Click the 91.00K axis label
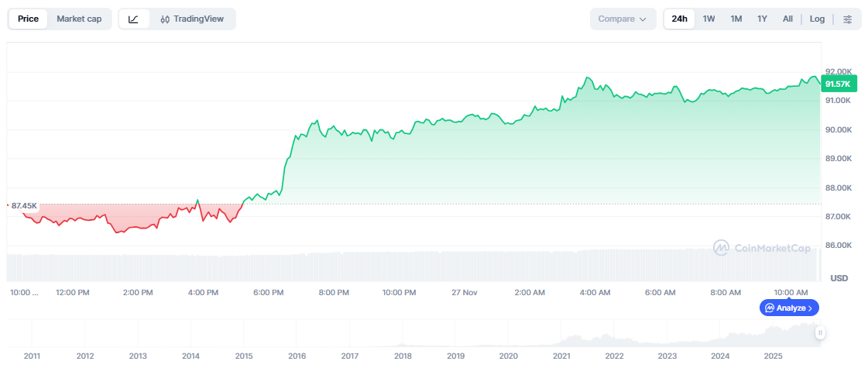 click(x=838, y=101)
